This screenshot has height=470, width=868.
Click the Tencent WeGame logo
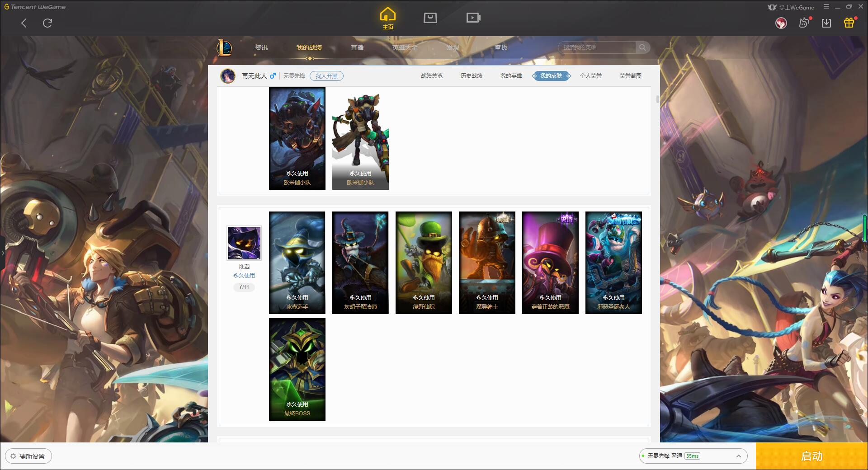tap(35, 7)
